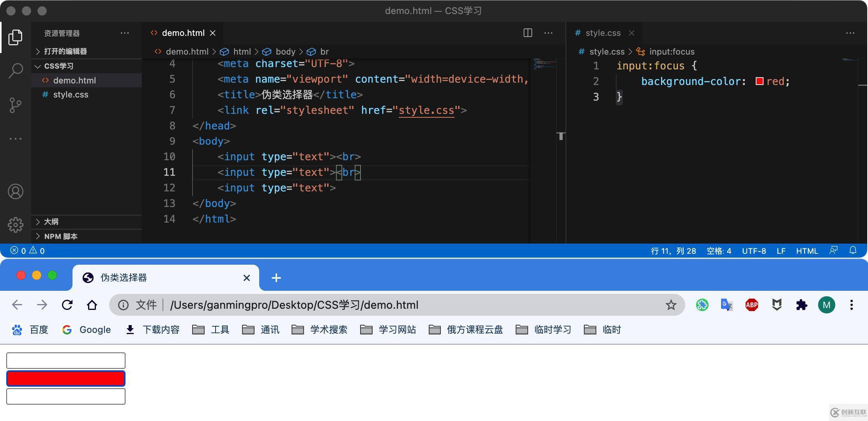Click the red focused text input

pyautogui.click(x=66, y=379)
